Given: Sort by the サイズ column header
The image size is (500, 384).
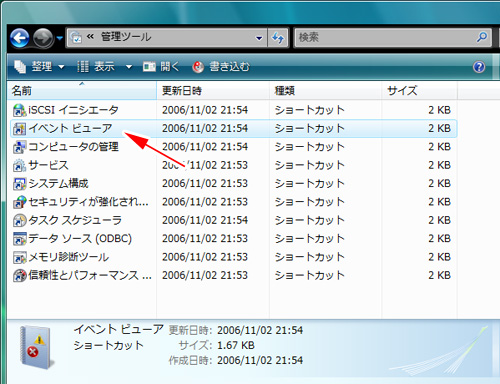Looking at the screenshot, I should click(419, 91).
